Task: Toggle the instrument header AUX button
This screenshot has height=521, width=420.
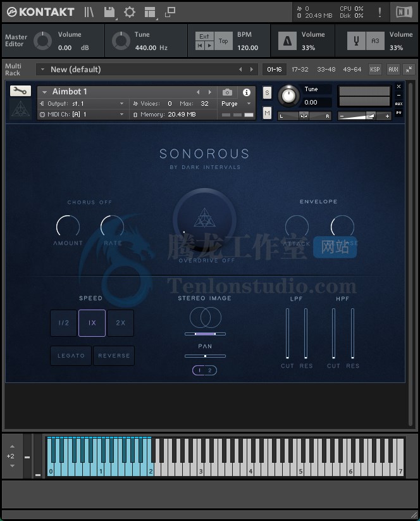Action: (398, 104)
